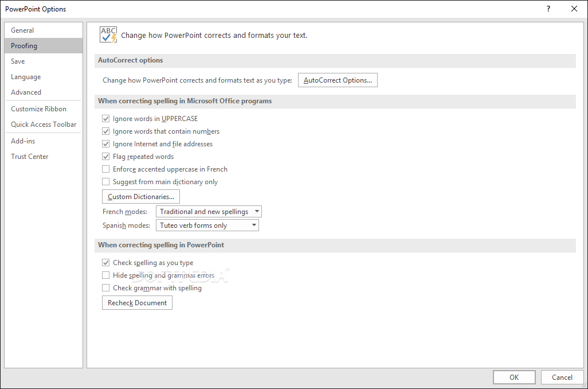Go to Quick Access Toolbar settings
Viewport: 588px width, 389px height.
(44, 125)
